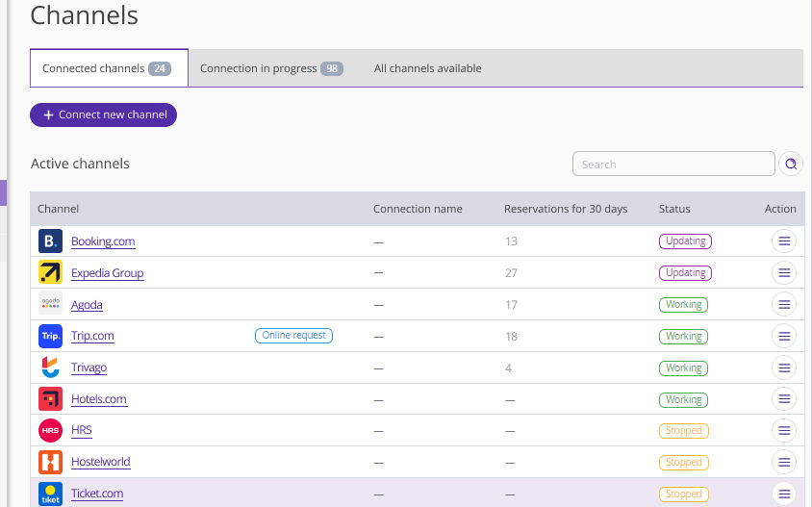This screenshot has height=507, width=812.
Task: Click the Hotels.com logo icon
Action: (x=50, y=399)
